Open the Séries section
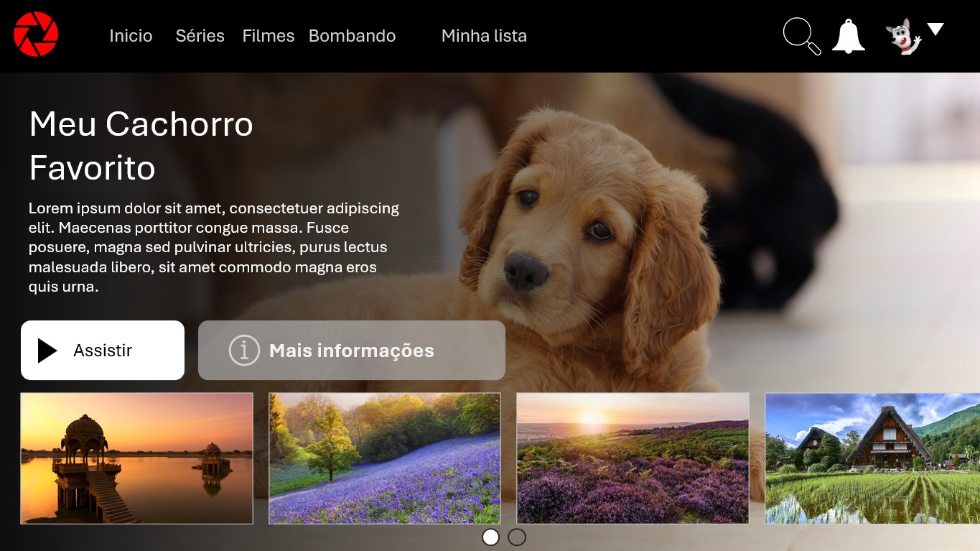980x551 pixels. tap(200, 36)
